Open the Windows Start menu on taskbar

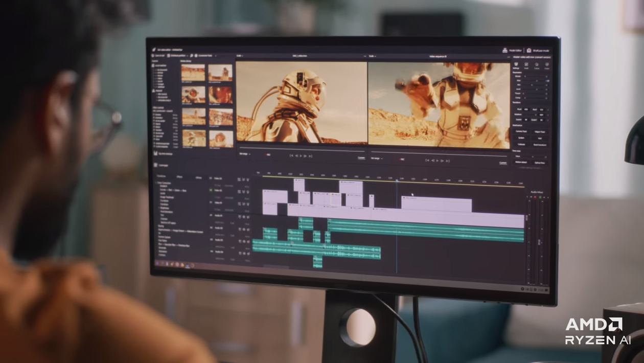(157, 263)
